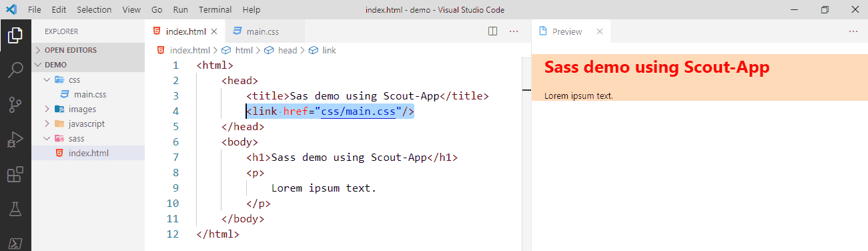Screen dimensions: 868x251
Task: Open the Extensions view
Action: (15, 174)
